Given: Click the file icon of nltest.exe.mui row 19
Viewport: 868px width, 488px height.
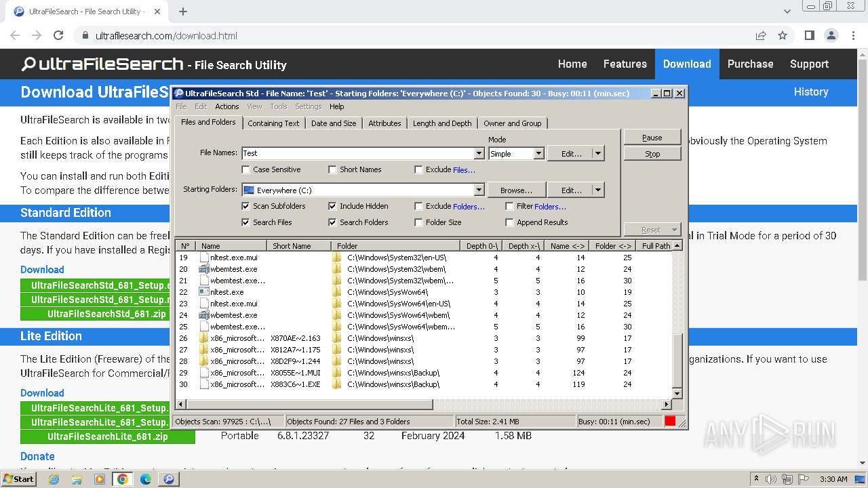Looking at the screenshot, I should click(204, 258).
